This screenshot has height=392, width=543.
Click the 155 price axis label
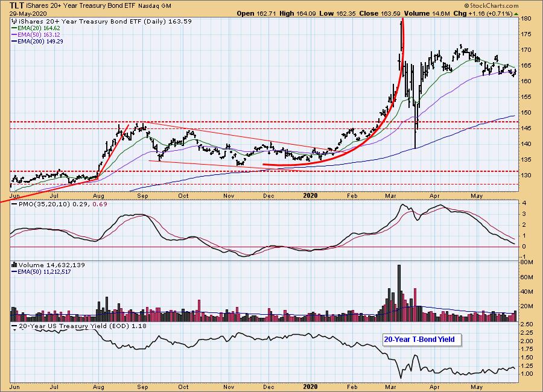pos(526,97)
